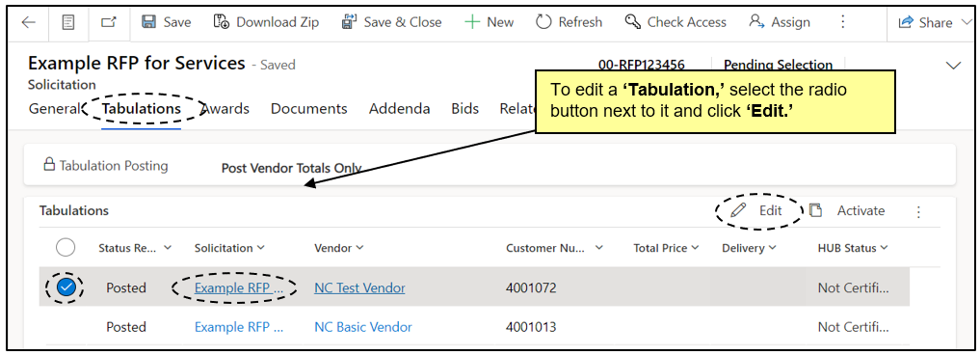
Task: Open the toolbar more commands ellipsis
Action: tap(842, 22)
